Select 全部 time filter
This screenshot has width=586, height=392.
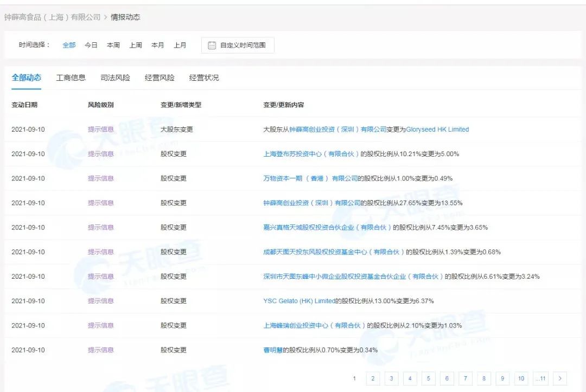coord(69,45)
